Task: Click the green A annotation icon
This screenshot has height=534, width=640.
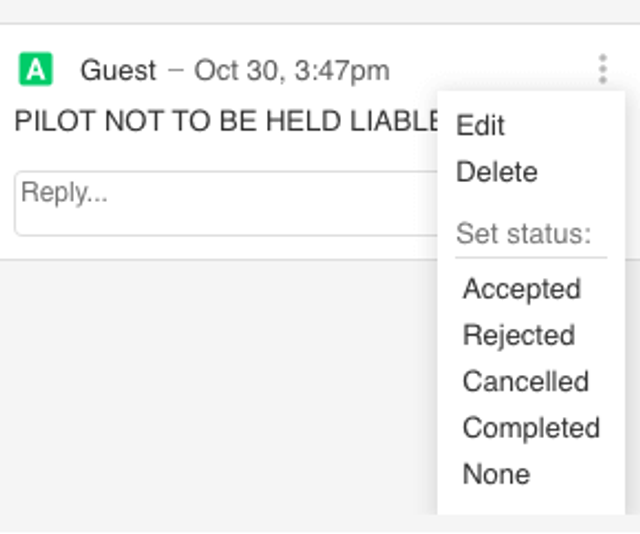Action: 35,70
